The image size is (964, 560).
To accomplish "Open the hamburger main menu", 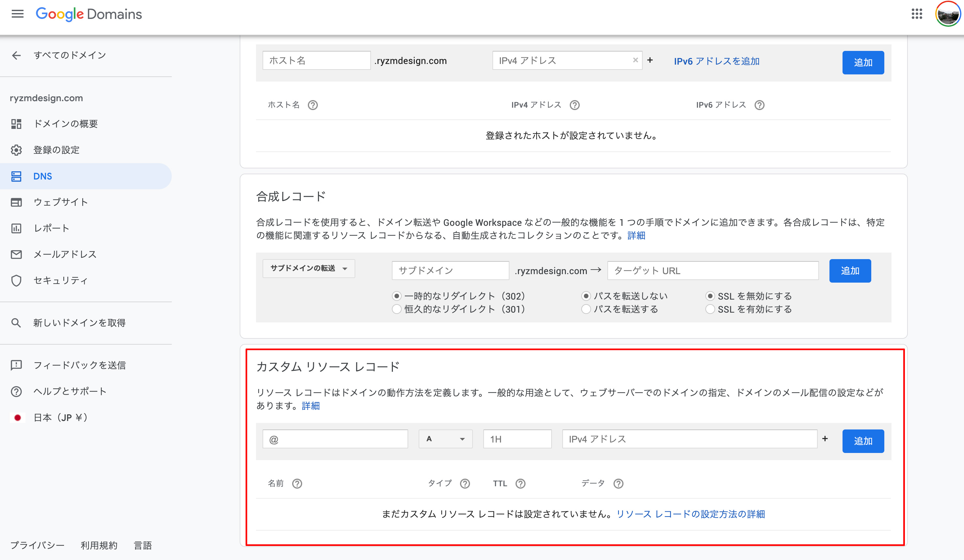I will click(x=18, y=14).
